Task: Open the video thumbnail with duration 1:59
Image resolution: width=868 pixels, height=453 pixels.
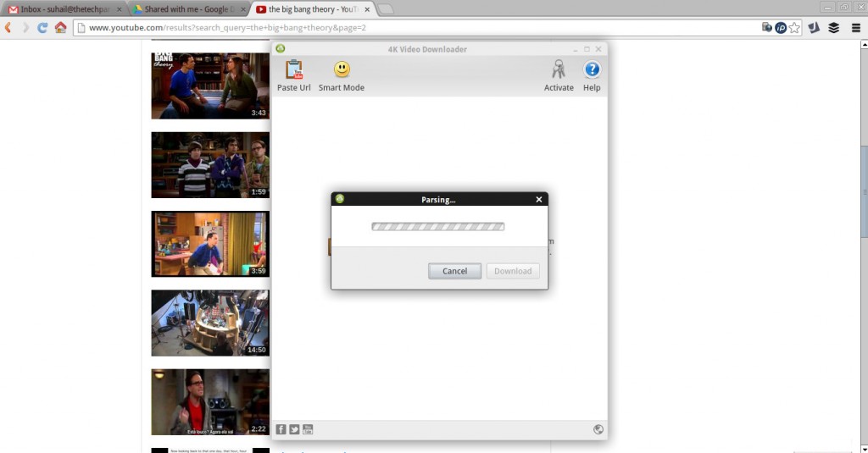Action: click(x=210, y=165)
